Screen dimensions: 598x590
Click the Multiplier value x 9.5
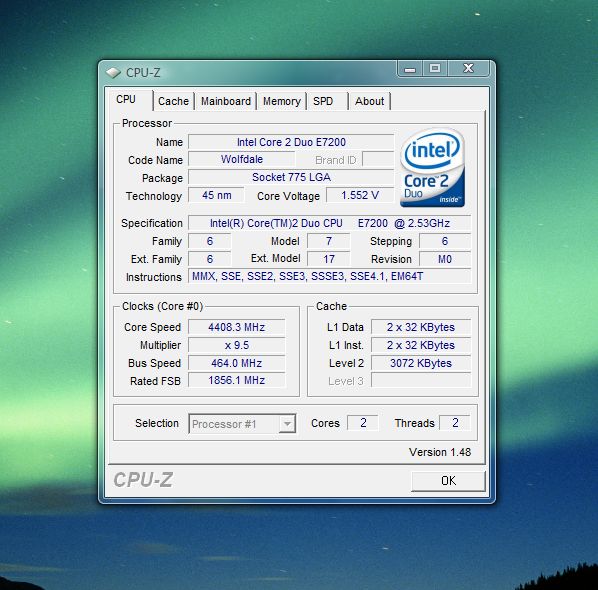[x=236, y=345]
